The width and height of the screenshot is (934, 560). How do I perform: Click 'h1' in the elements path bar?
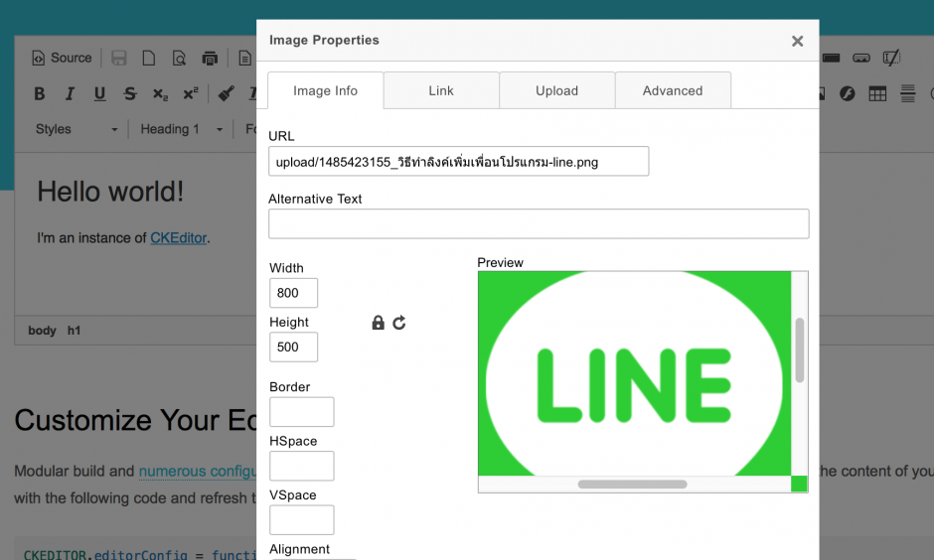coord(74,331)
